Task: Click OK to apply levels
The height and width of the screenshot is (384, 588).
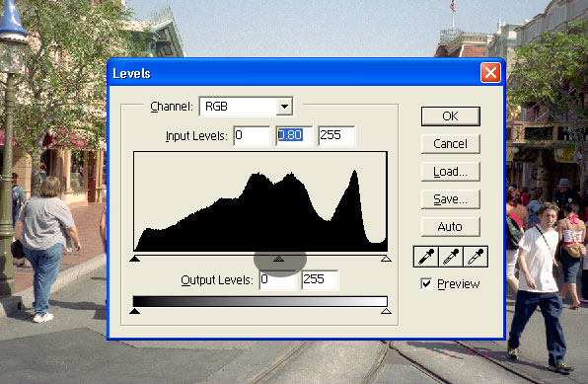Action: (451, 116)
